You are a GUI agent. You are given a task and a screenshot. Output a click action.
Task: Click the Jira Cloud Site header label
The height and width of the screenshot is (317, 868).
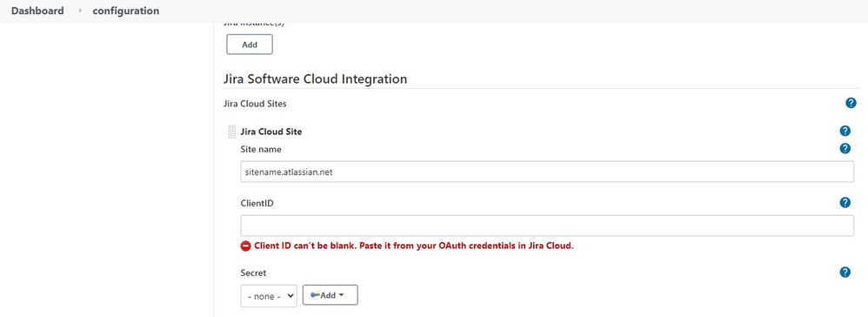[271, 132]
